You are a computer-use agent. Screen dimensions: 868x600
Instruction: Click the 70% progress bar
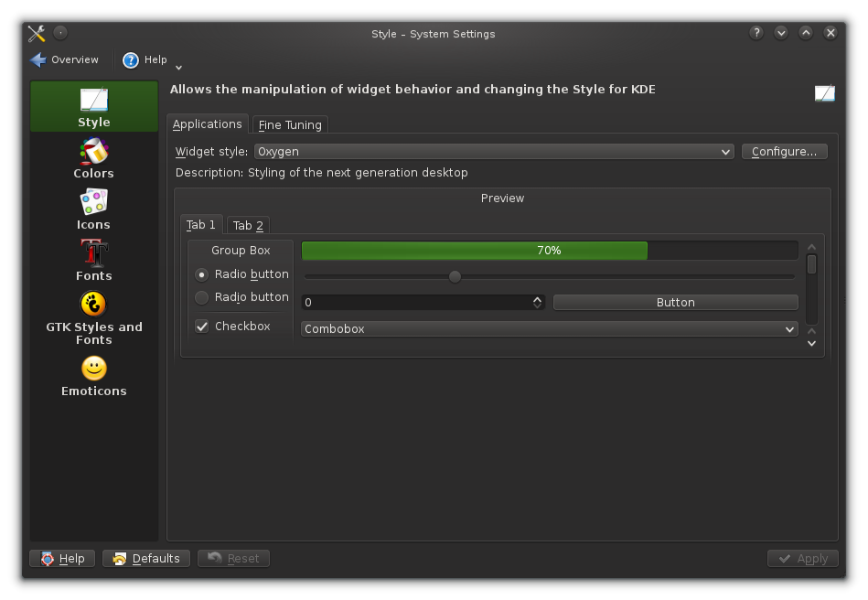point(550,251)
